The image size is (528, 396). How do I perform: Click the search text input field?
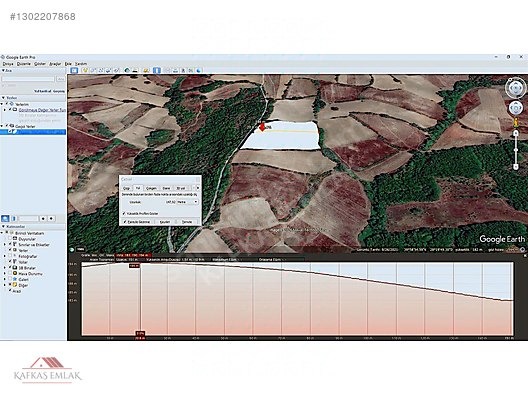coord(28,79)
